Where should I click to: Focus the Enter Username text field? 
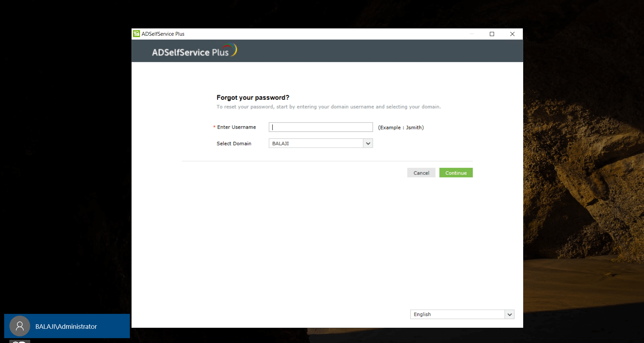[320, 127]
